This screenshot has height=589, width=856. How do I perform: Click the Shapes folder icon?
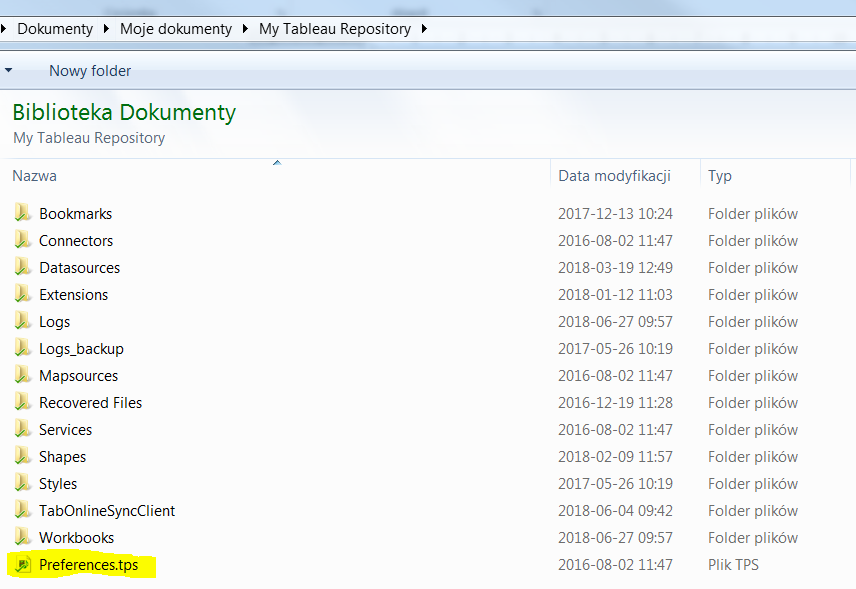coord(23,456)
